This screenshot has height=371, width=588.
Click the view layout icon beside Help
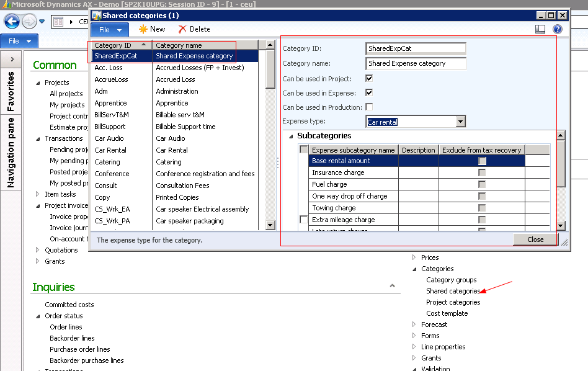point(540,29)
